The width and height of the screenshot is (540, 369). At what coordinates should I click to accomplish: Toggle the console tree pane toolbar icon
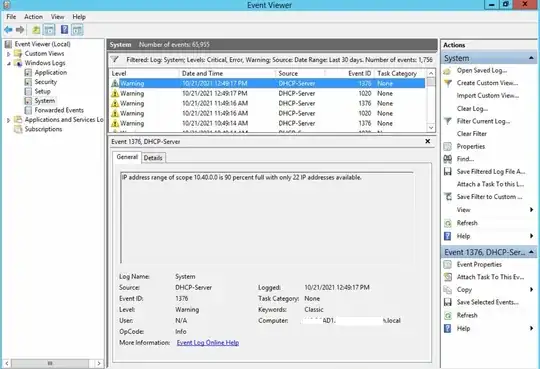click(x=49, y=30)
